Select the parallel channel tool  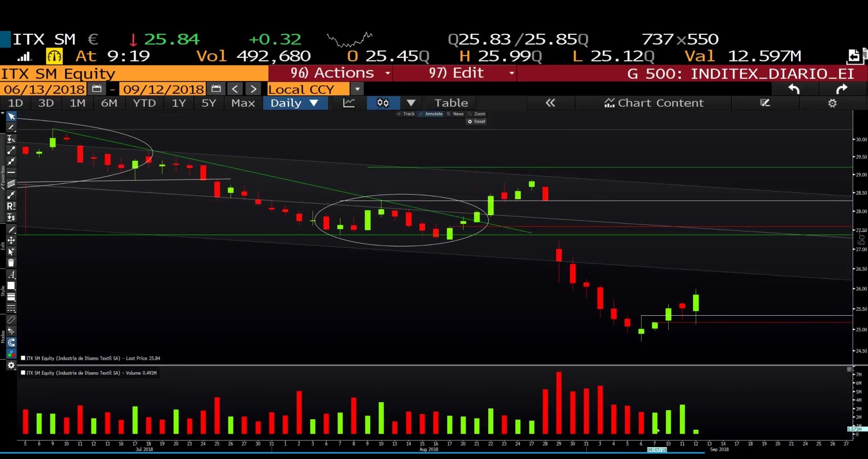point(11,184)
